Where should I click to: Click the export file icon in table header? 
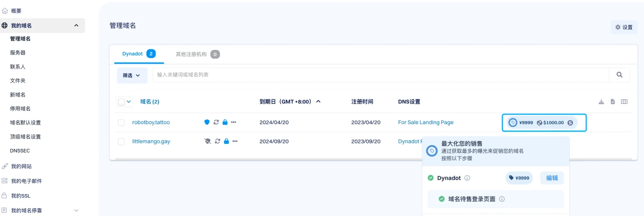[612, 102]
